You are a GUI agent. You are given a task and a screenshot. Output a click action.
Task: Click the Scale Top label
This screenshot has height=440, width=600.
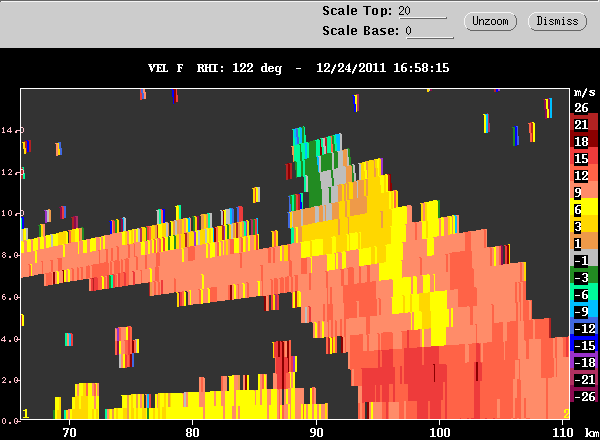pos(357,11)
